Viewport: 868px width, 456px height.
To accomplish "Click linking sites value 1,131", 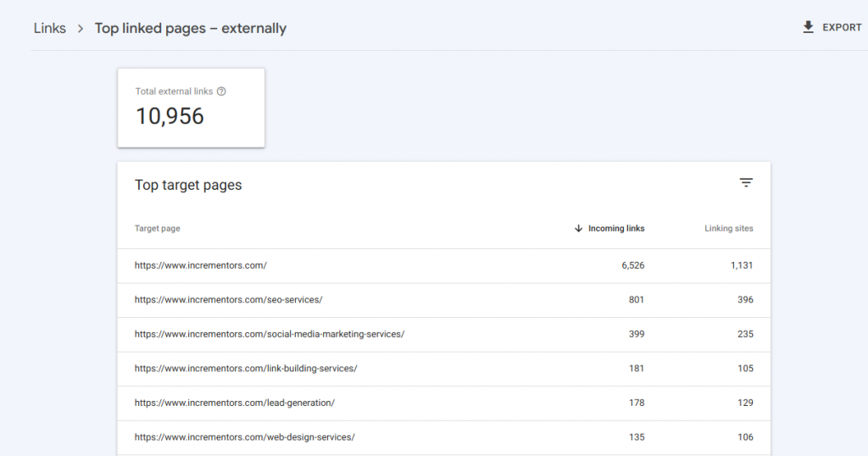I will (x=742, y=265).
